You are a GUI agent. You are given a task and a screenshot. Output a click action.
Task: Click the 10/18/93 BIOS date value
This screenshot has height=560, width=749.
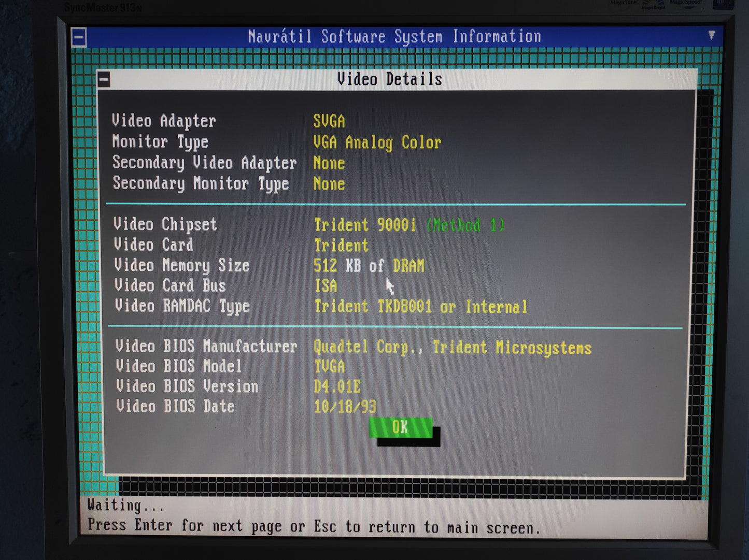coord(345,407)
